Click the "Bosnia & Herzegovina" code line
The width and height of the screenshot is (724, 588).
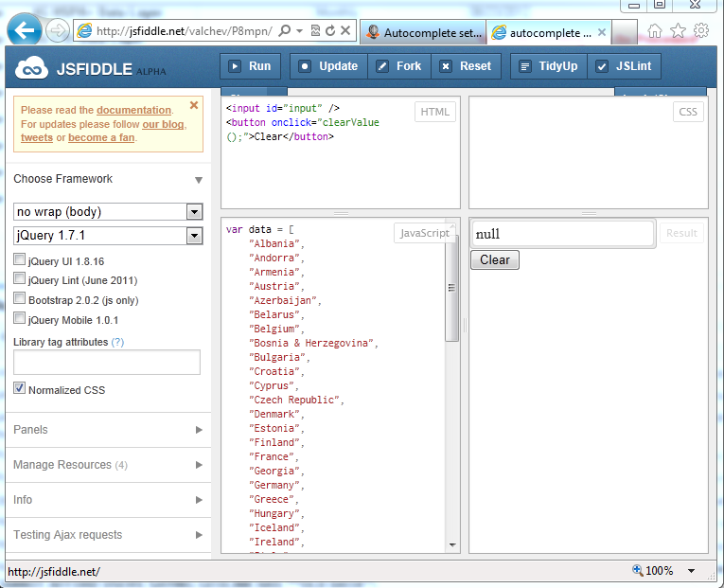[x=313, y=343]
